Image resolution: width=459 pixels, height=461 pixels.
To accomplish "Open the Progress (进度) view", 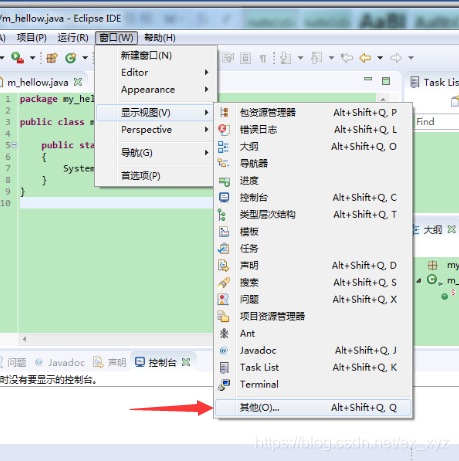I will click(313, 181).
